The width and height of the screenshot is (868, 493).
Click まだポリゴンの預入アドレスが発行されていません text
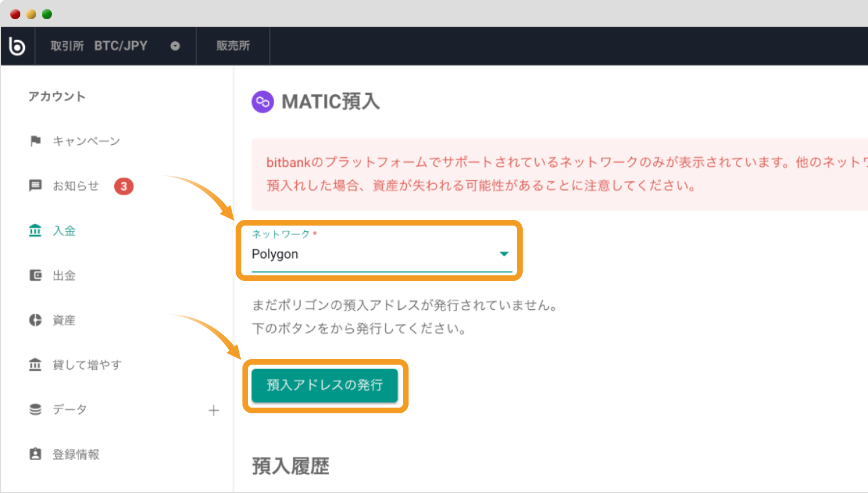(x=405, y=305)
